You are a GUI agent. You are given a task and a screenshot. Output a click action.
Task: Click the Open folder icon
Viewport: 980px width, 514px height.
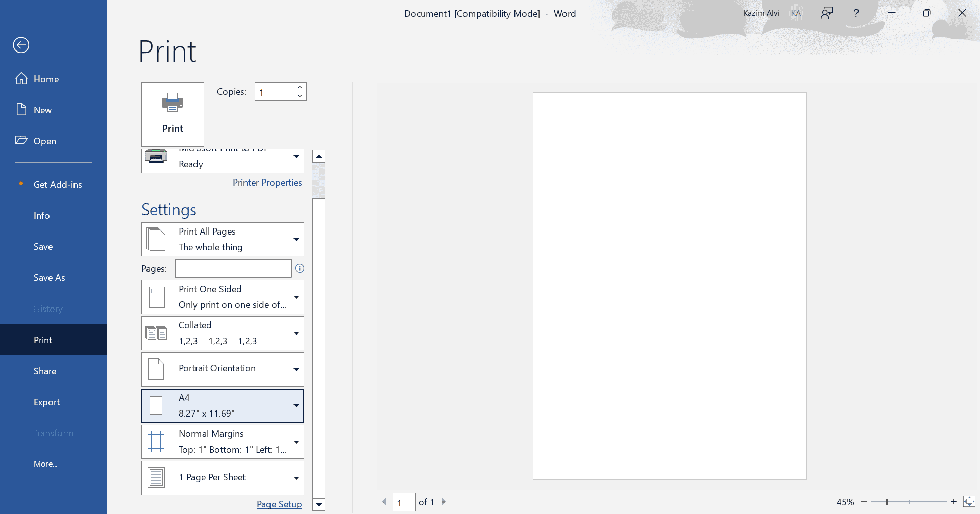pos(21,140)
